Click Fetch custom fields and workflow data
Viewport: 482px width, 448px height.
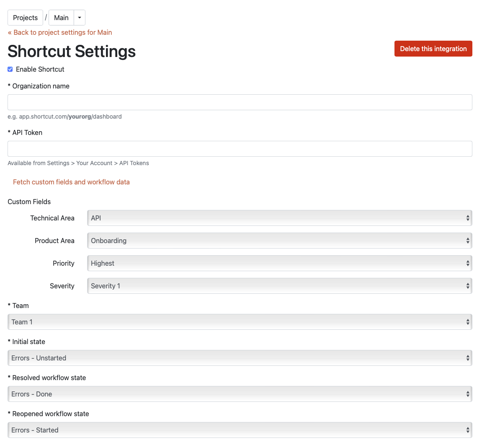point(71,182)
